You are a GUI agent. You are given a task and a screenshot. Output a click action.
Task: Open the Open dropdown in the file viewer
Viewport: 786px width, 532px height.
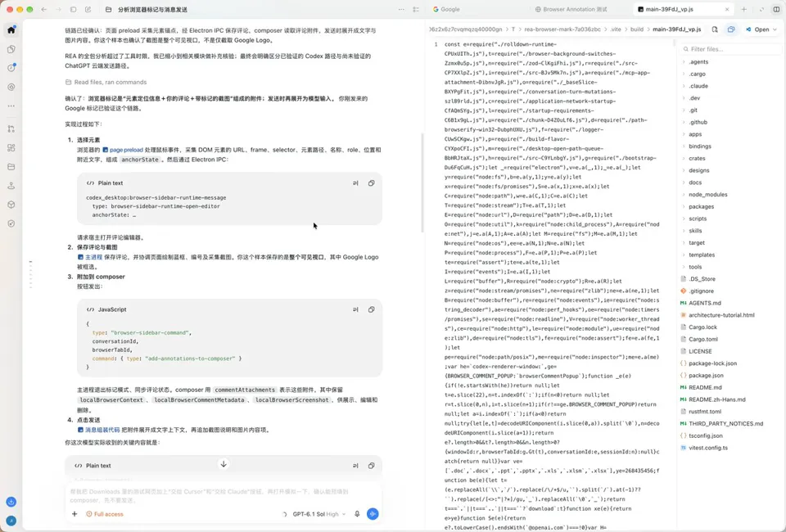[x=761, y=29]
